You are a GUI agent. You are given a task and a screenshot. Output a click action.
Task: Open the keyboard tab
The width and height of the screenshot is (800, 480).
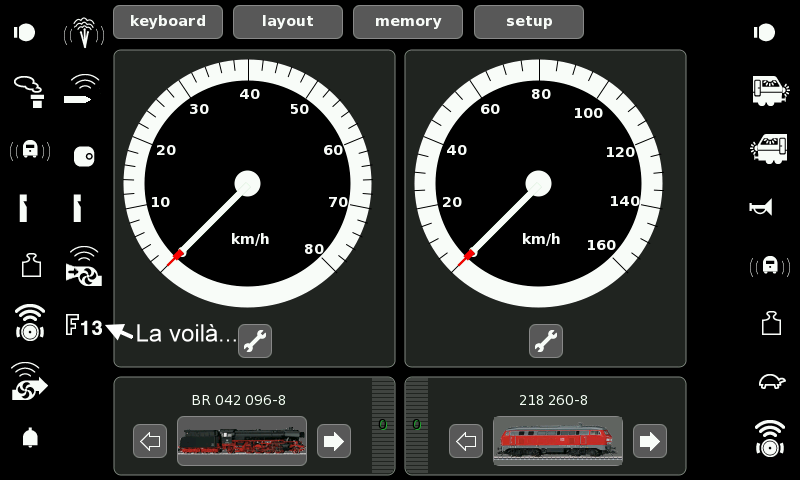[x=168, y=22]
